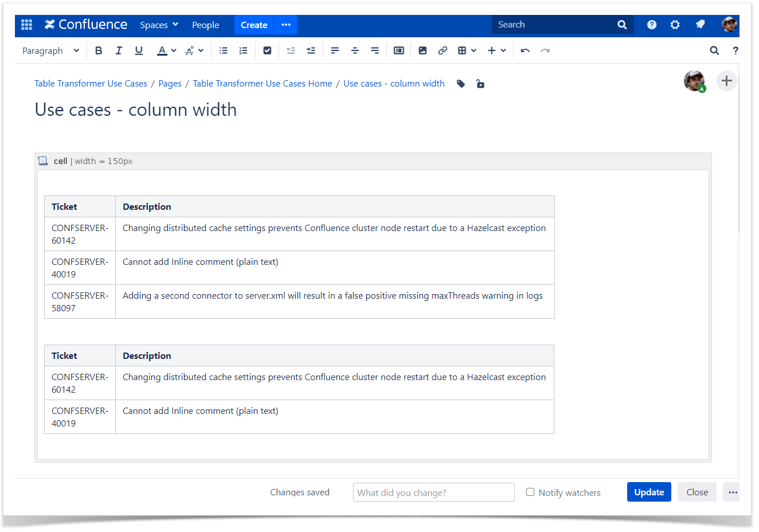Open the administration gear menu
The image size is (759, 532).
[675, 25]
